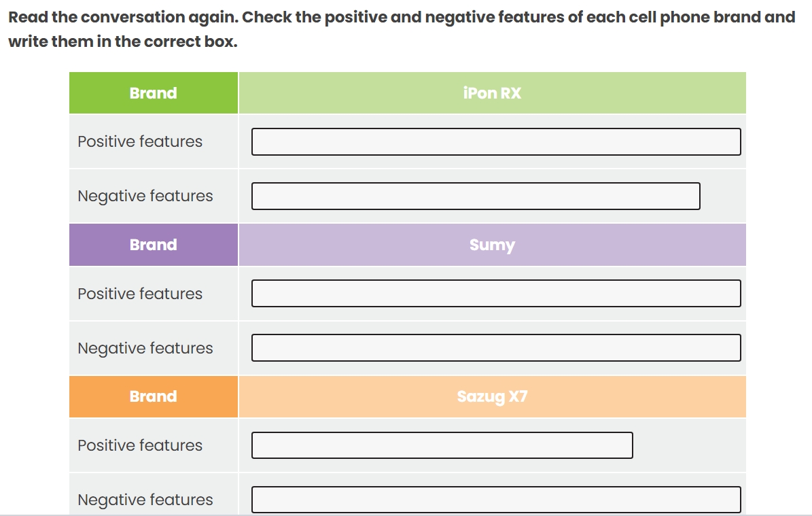The width and height of the screenshot is (812, 516).
Task: Click the Sumy negative features input box
Action: click(x=496, y=347)
